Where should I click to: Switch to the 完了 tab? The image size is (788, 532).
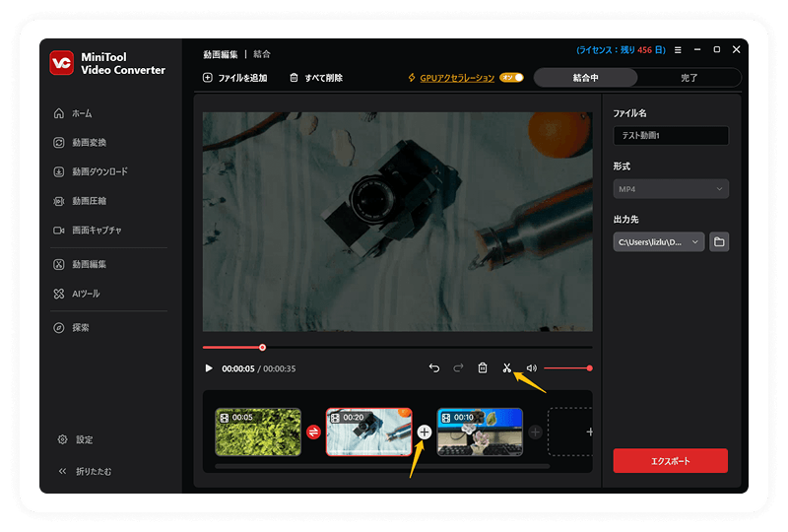689,78
